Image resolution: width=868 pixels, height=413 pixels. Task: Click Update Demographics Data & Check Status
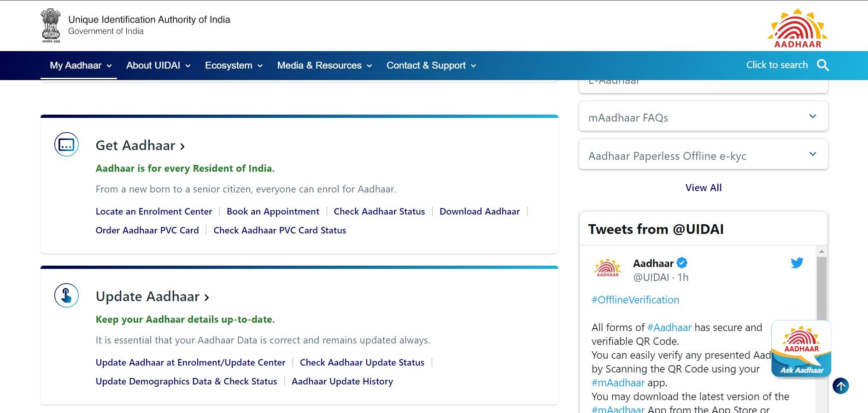(x=186, y=381)
